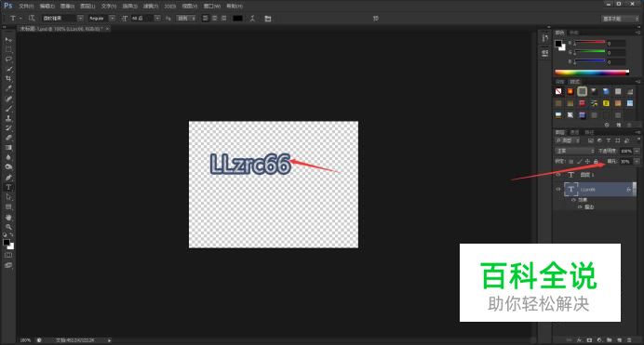Open the layer Opacity slider dropdown

pos(637,151)
